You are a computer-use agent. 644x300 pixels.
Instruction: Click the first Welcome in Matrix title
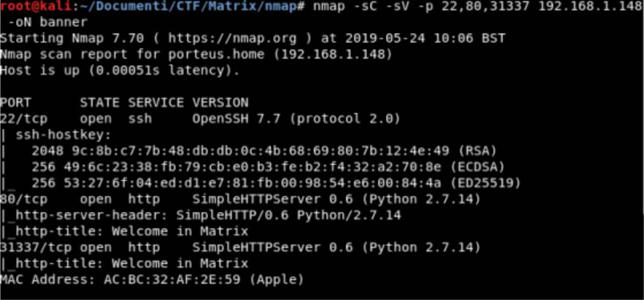(180, 232)
